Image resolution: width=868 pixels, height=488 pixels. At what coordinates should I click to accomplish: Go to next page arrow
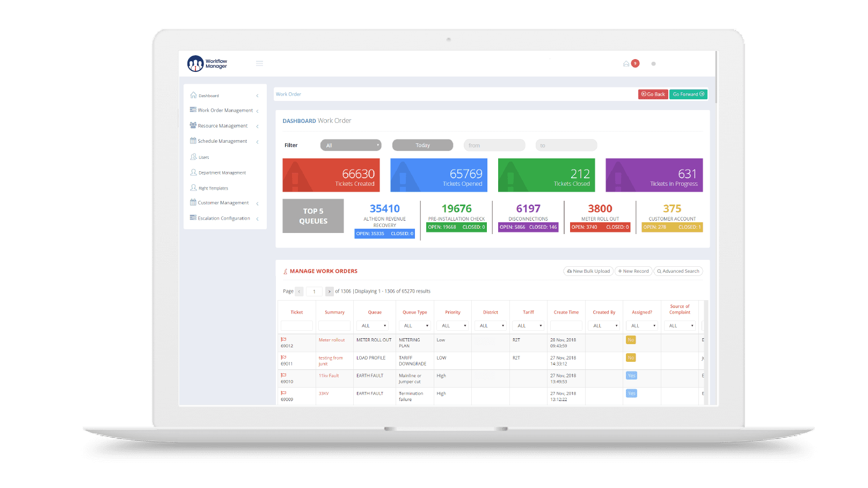329,292
